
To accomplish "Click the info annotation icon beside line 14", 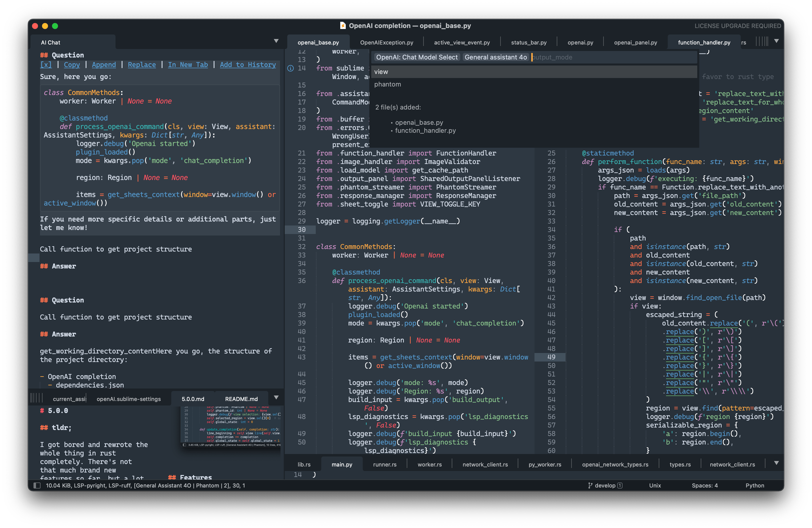I will pyautogui.click(x=290, y=68).
